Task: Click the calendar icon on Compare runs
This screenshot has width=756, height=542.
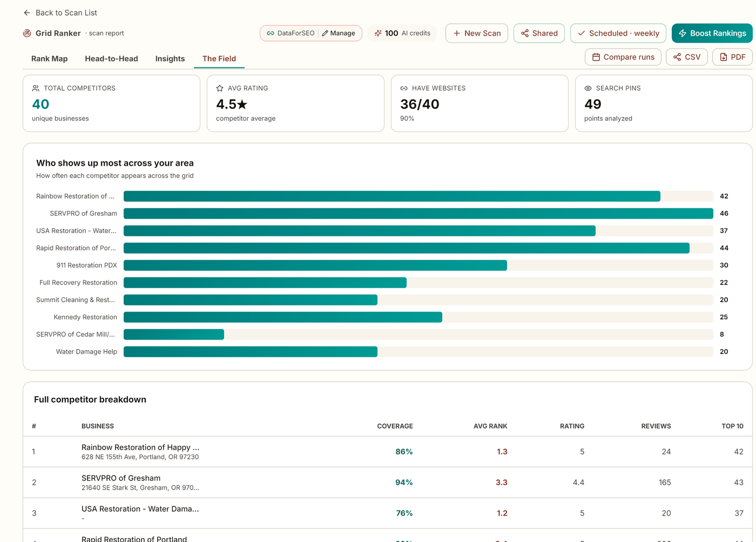Action: (596, 57)
